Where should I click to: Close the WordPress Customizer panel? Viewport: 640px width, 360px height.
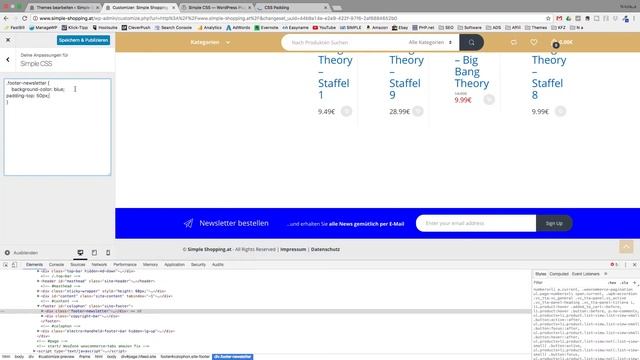coord(8,40)
